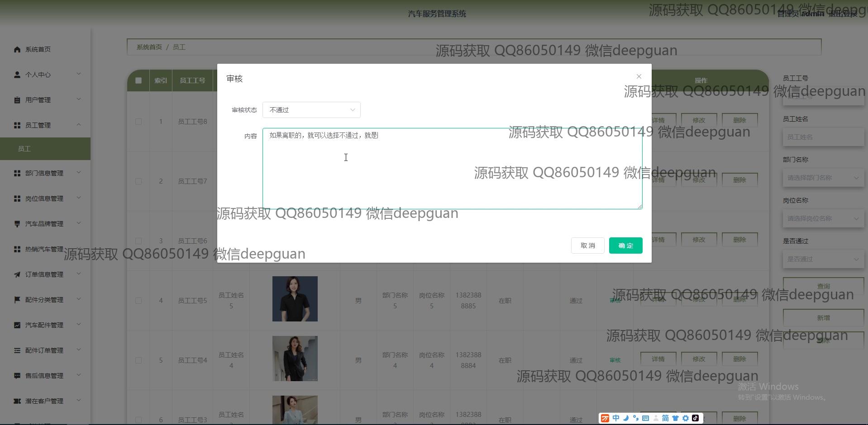The width and height of the screenshot is (868, 425).
Task: Click 详情 for row 员工工号4
Action: (658, 359)
